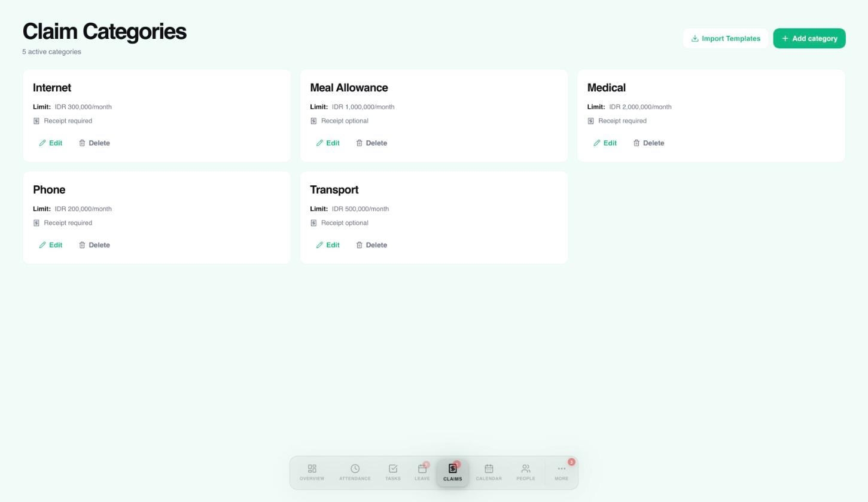Click the receipt icon on the Medical card
The image size is (868, 502).
pyautogui.click(x=591, y=121)
